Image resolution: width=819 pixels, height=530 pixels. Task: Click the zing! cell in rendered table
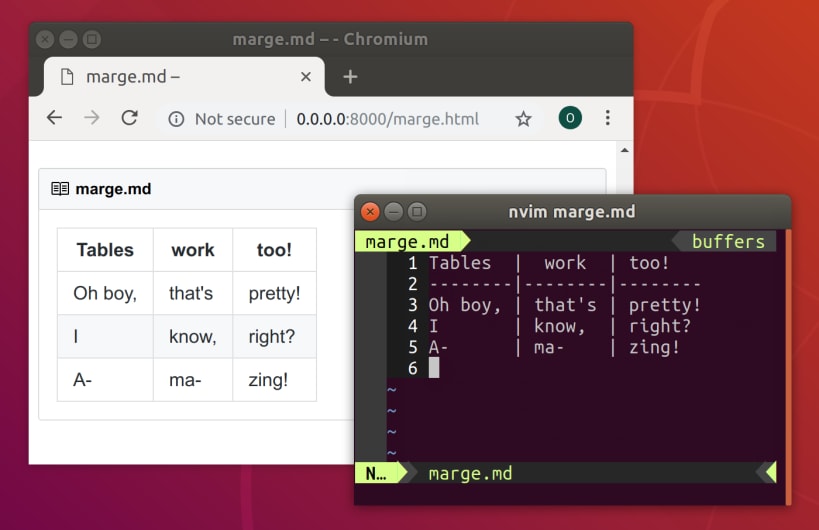pyautogui.click(x=274, y=380)
